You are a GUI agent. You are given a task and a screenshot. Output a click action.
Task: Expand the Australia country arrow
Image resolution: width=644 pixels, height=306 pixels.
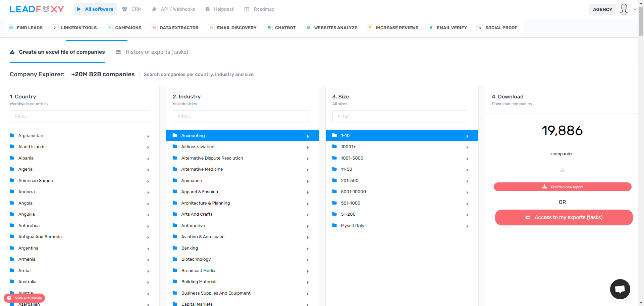148,282
